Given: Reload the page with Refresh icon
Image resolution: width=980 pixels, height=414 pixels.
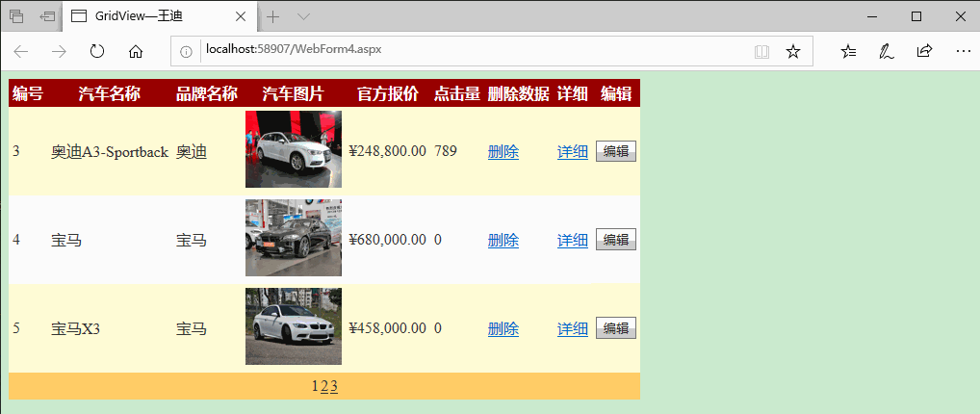Looking at the screenshot, I should click(x=97, y=51).
